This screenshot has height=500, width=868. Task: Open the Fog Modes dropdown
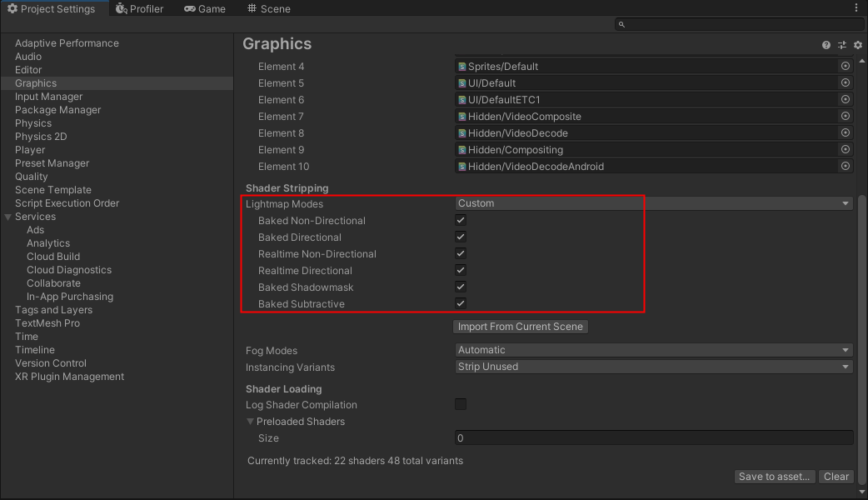click(x=654, y=351)
